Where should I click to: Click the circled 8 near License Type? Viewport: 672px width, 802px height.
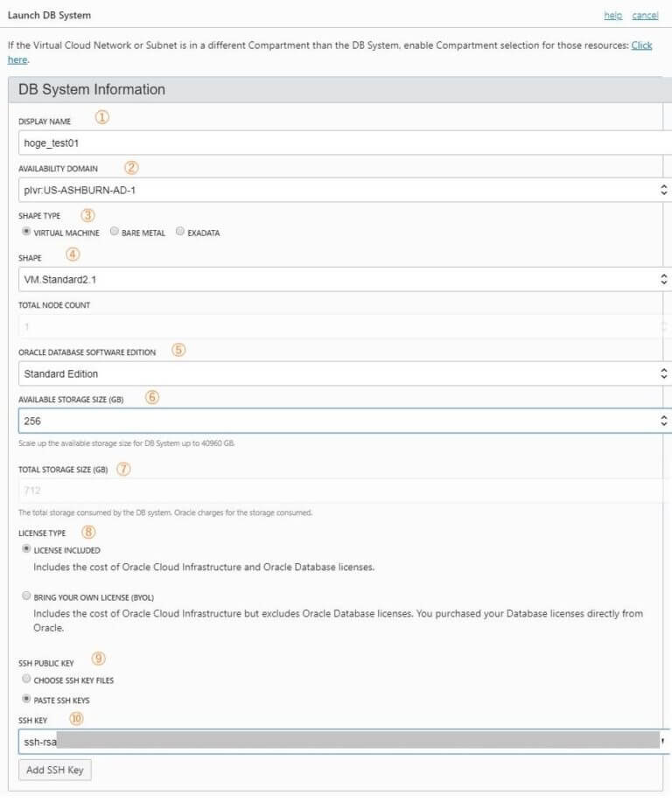(x=87, y=532)
